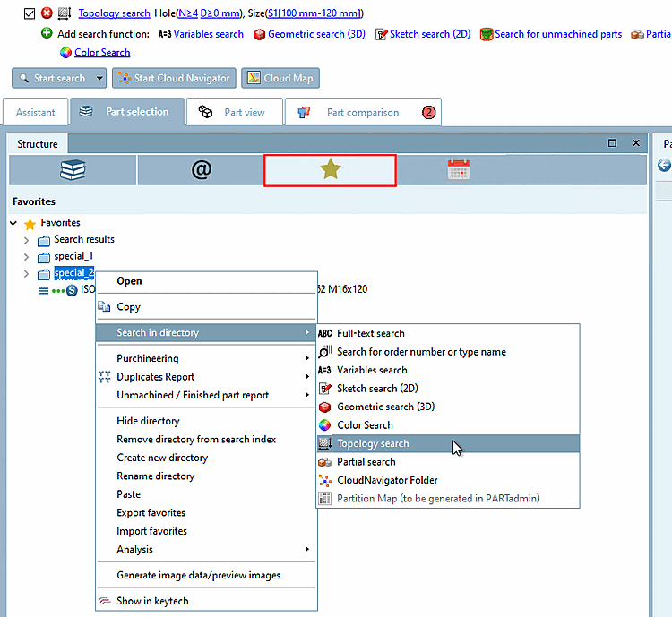
Task: Add a Color Search function
Action: [x=102, y=52]
